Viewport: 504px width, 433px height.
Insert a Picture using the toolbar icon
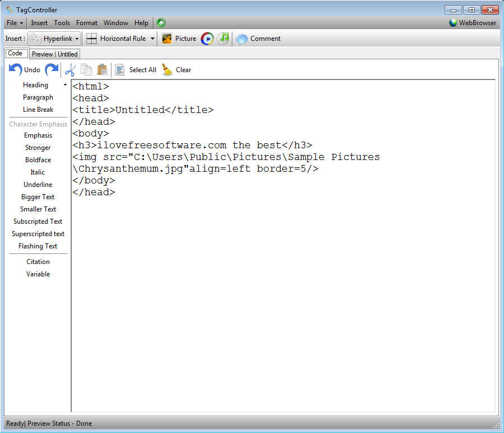(166, 38)
